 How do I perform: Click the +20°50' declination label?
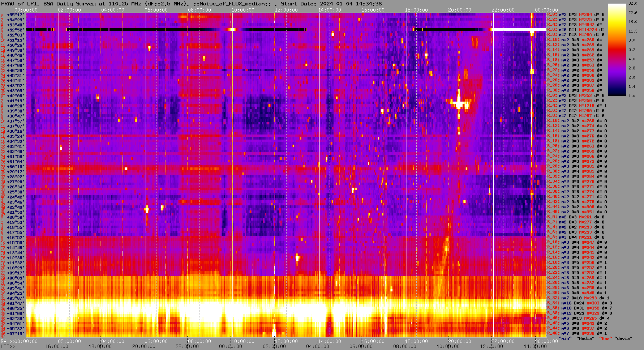tap(16, 217)
